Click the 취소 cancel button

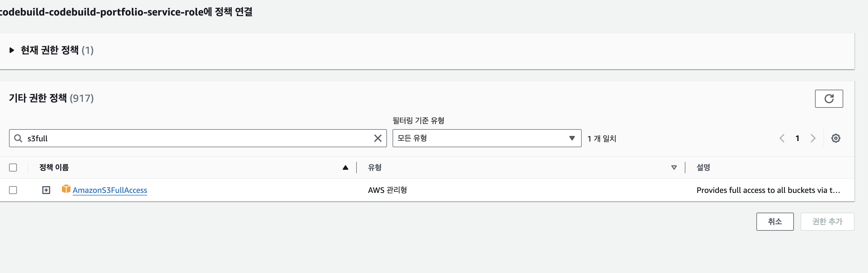point(775,221)
